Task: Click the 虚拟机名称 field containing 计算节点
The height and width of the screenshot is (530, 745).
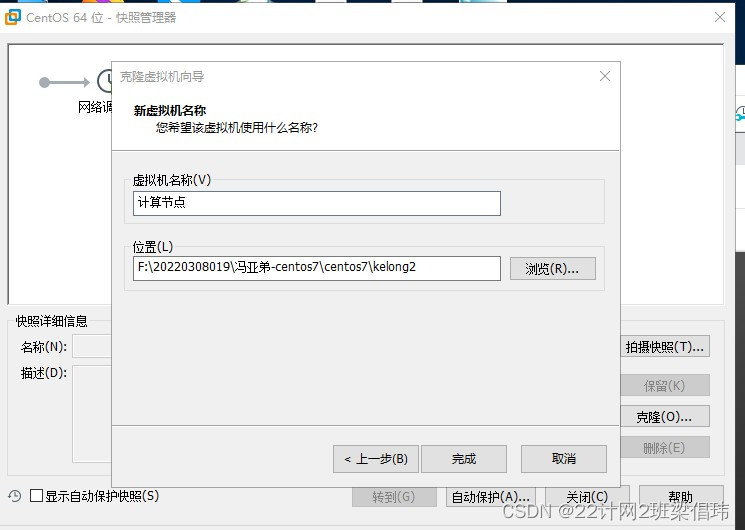Action: coord(316,203)
